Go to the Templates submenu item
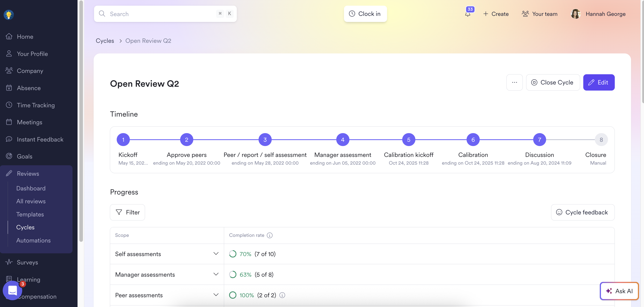Image resolution: width=644 pixels, height=307 pixels. 30,214
